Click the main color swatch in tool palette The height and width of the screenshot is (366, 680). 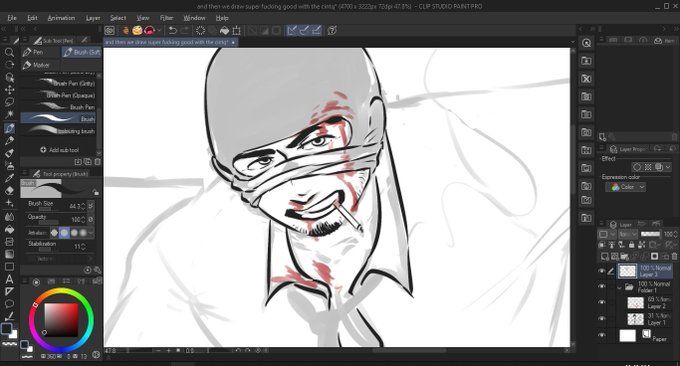[6, 329]
